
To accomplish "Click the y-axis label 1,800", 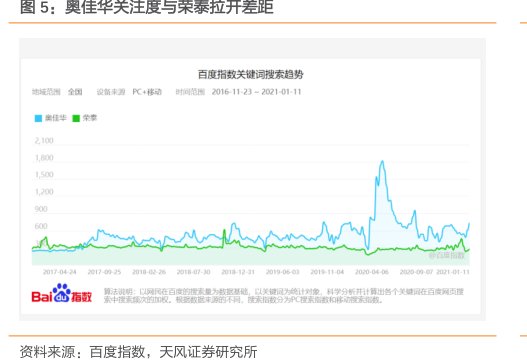I will [44, 158].
